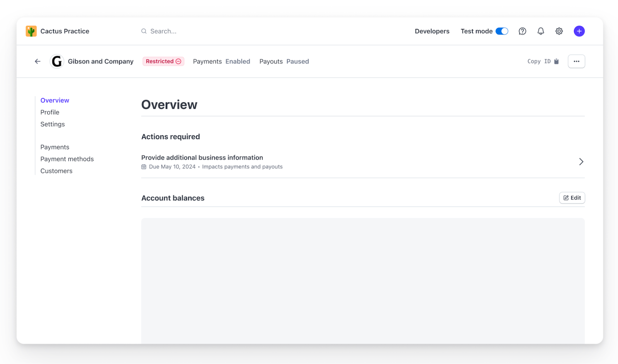The image size is (618, 364).
Task: Expand the additional business information chevron
Action: [581, 162]
